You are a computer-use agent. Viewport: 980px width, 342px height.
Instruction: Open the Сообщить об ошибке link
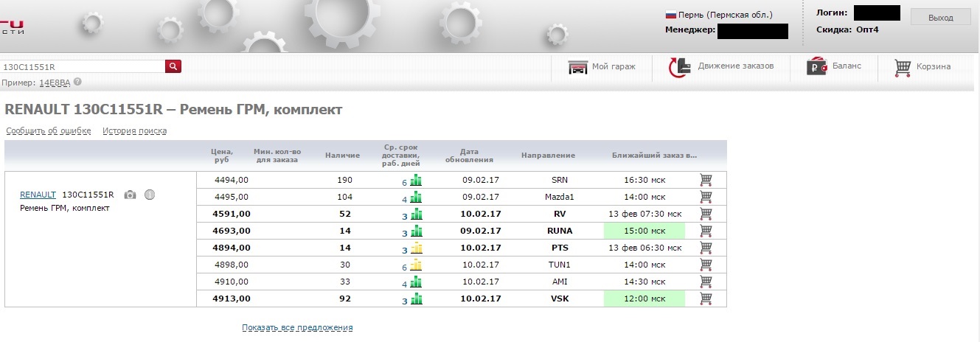(49, 131)
